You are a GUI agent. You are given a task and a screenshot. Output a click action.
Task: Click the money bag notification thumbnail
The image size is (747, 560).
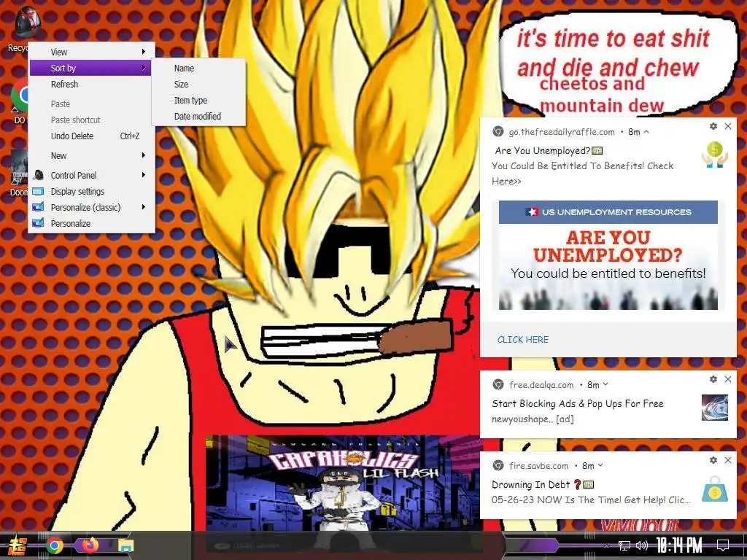pos(715,489)
